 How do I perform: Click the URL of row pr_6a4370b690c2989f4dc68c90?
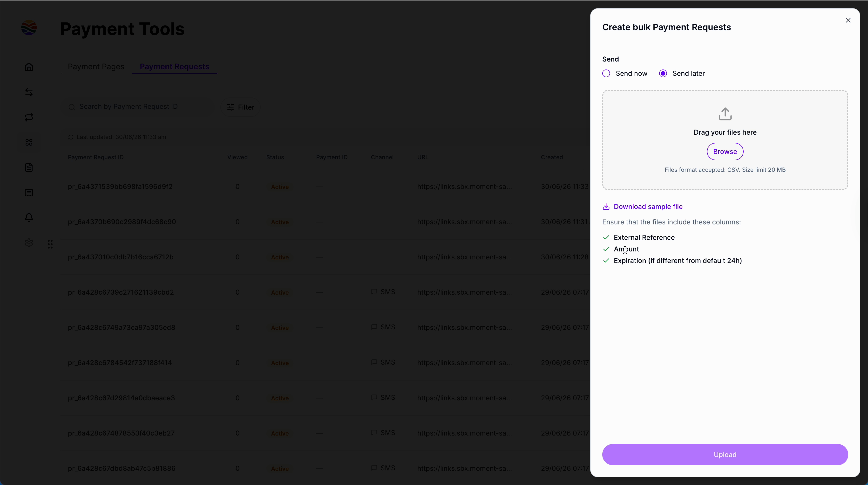coord(464,222)
